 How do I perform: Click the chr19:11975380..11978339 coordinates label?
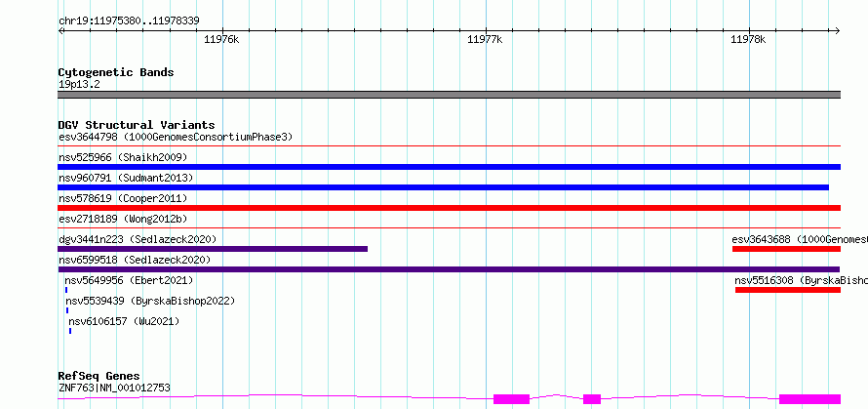[x=129, y=21]
